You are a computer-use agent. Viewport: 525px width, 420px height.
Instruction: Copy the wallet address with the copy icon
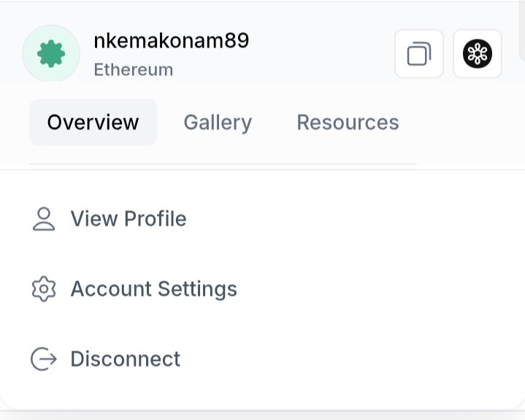click(x=419, y=53)
